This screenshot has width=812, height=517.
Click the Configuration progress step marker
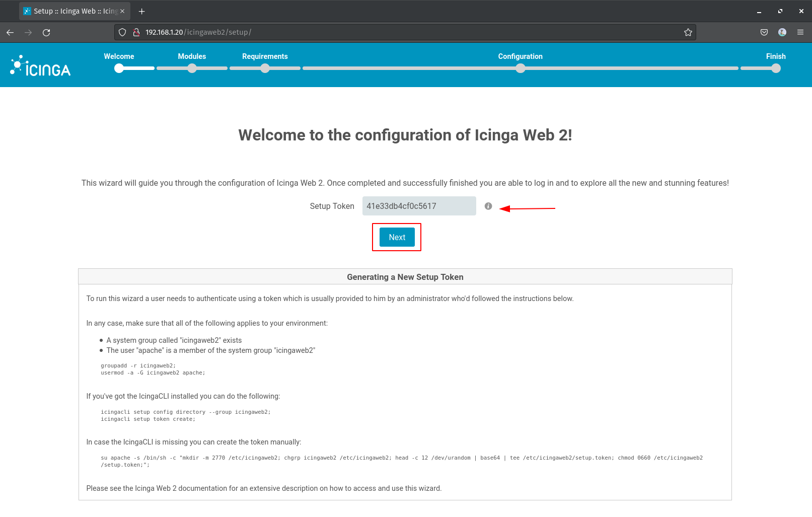[521, 68]
